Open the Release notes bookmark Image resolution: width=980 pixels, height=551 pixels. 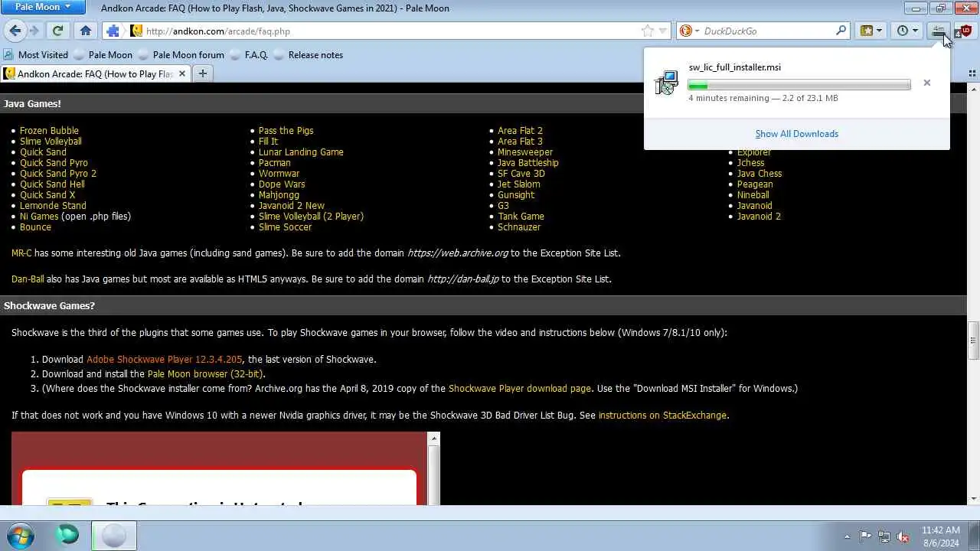[x=309, y=55]
